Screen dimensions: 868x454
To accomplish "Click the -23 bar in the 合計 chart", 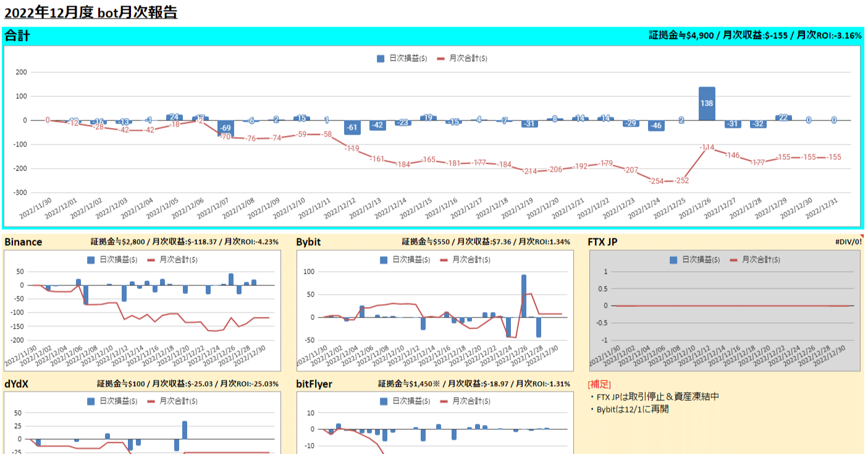I will coord(403,123).
